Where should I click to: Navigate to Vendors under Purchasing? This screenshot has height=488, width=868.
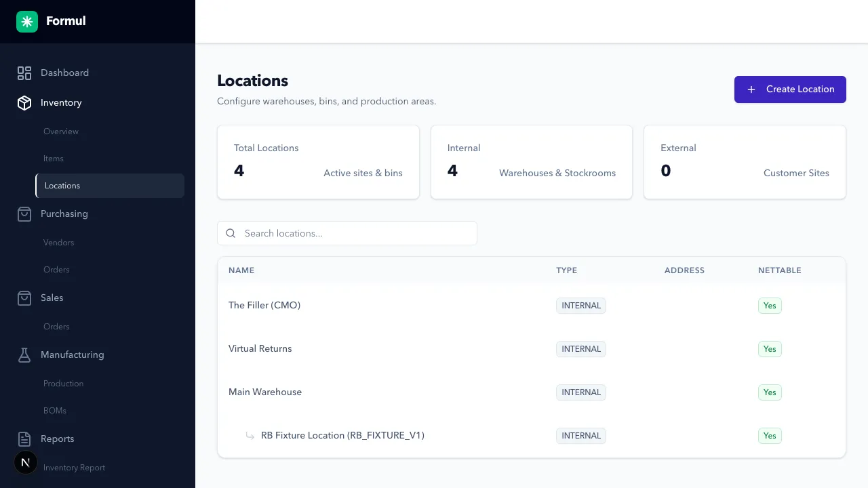tap(58, 243)
